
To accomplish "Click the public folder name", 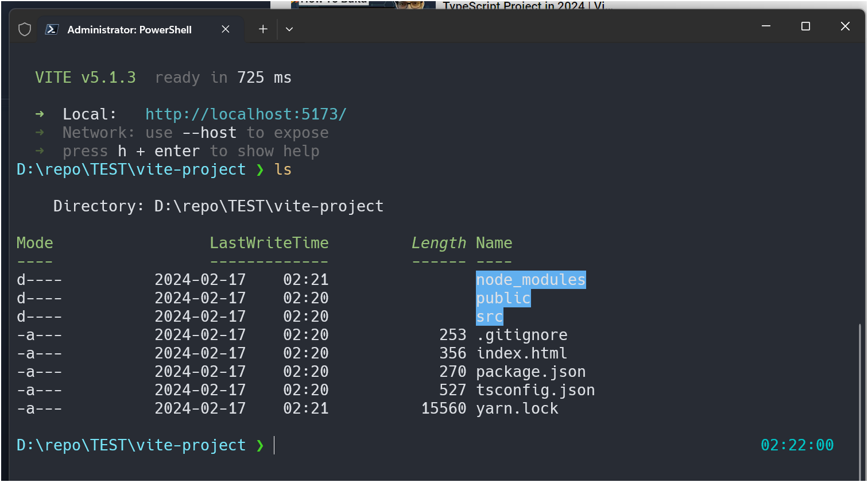I will point(503,298).
